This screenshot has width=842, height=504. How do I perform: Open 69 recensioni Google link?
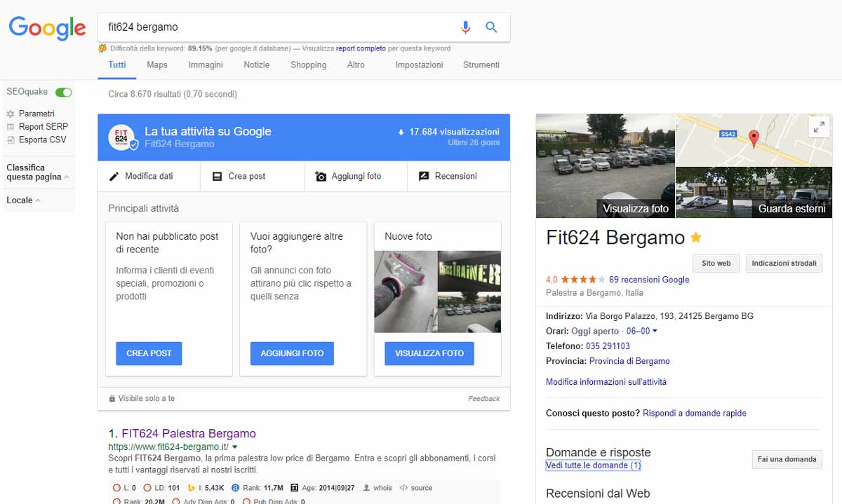tap(649, 280)
